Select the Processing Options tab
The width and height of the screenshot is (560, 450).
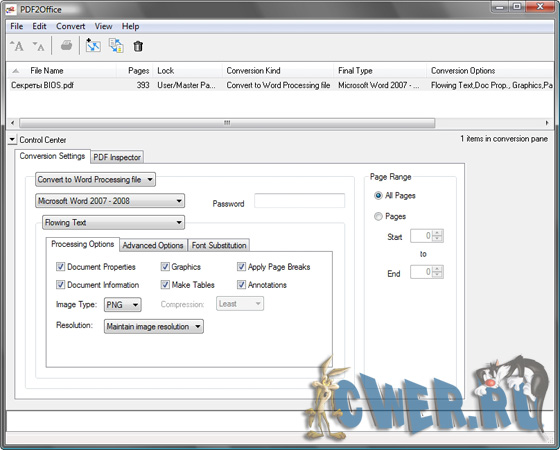(x=82, y=244)
